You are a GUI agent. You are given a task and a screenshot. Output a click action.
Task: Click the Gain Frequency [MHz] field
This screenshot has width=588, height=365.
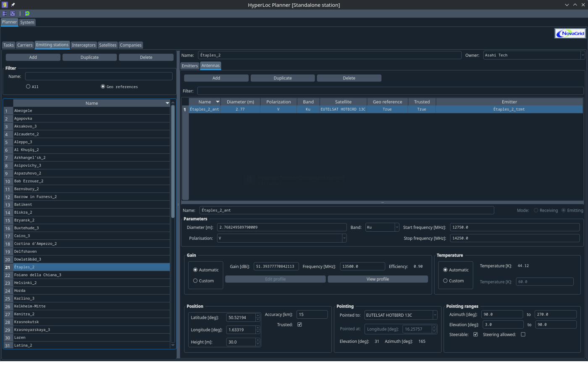point(362,266)
